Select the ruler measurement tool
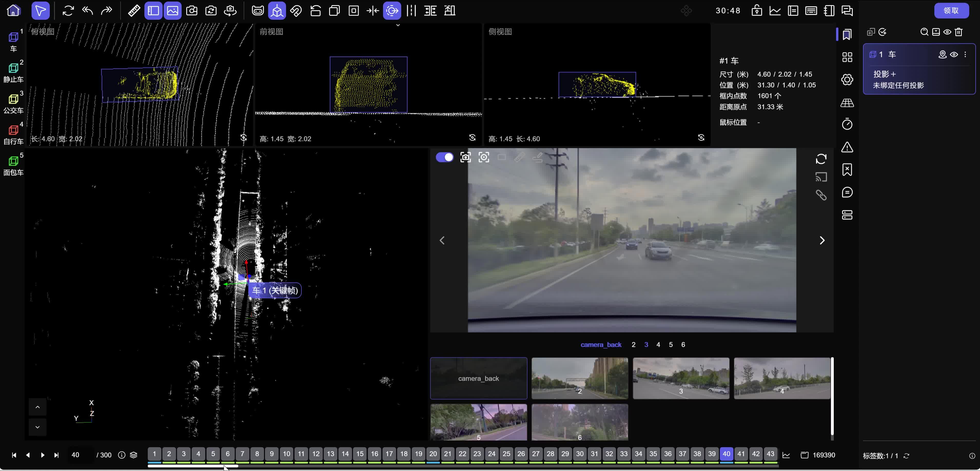980x471 pixels. point(134,10)
